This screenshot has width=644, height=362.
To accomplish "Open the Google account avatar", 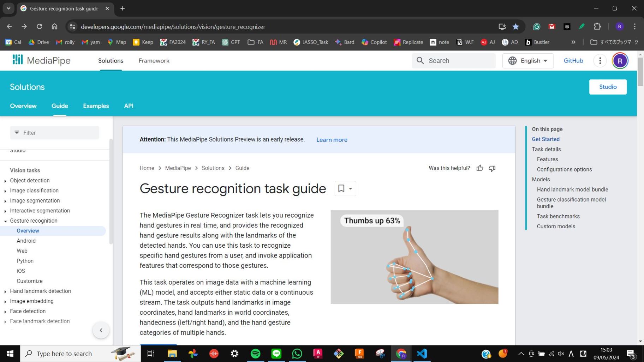I will (620, 61).
